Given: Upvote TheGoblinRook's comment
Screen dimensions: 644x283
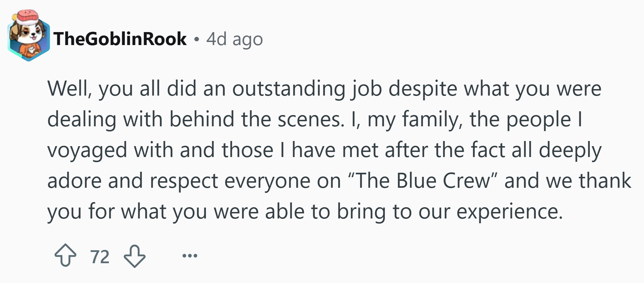Looking at the screenshot, I should pos(65,256).
